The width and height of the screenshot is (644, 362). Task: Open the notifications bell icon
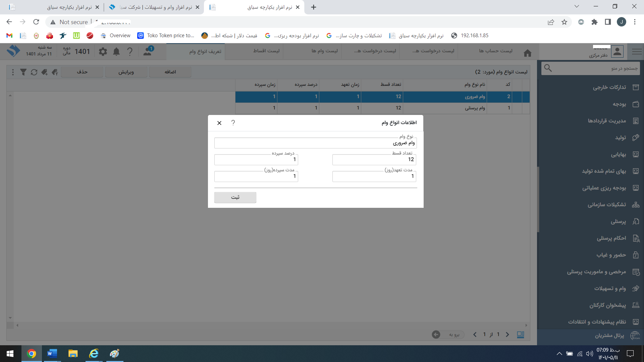coord(116,52)
